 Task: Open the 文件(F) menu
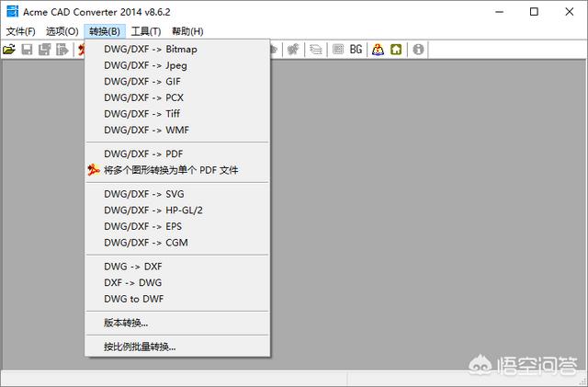pos(20,31)
